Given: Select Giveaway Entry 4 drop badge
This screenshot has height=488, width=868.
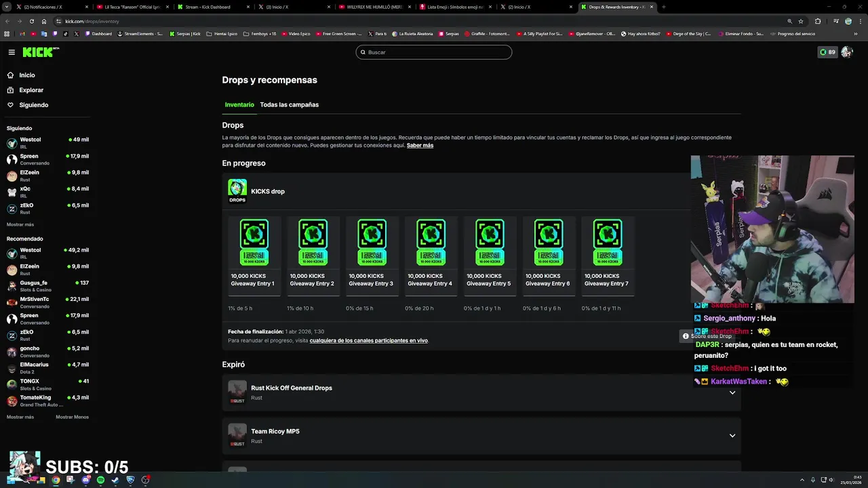Looking at the screenshot, I should [x=431, y=243].
